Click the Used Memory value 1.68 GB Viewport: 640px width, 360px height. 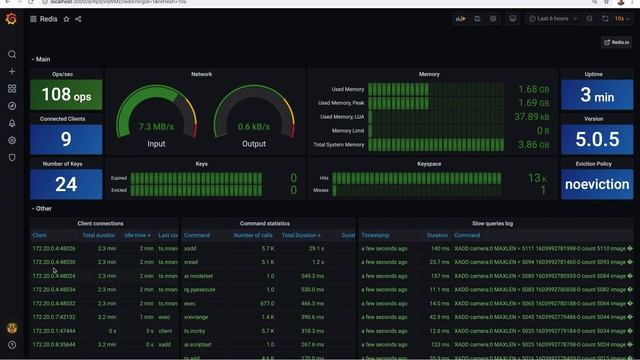coord(533,89)
